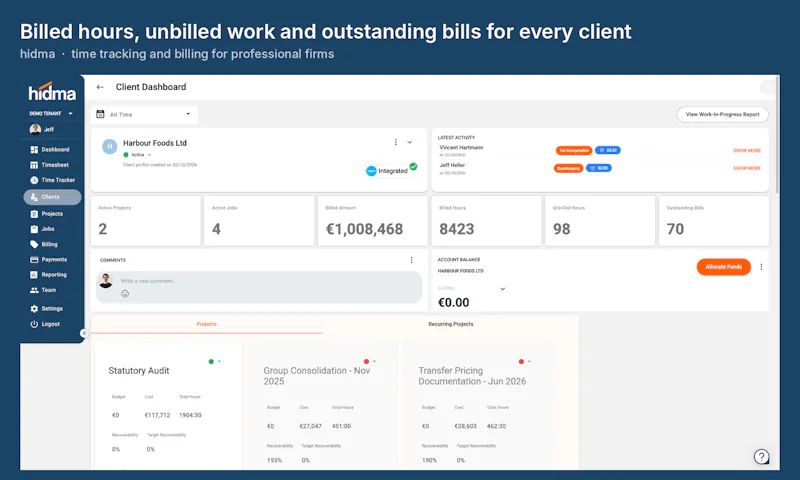Click Allocate Funds button
This screenshot has height=480, width=800.
pos(723,267)
